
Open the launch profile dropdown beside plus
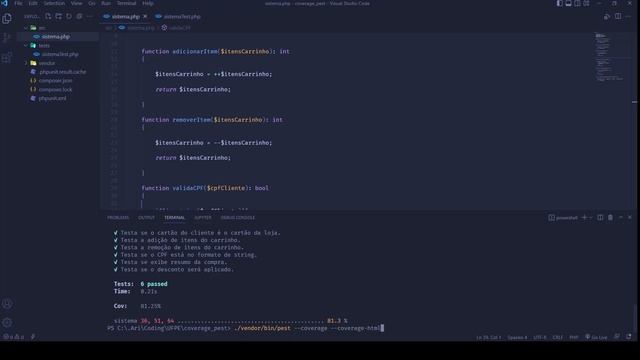(591, 218)
